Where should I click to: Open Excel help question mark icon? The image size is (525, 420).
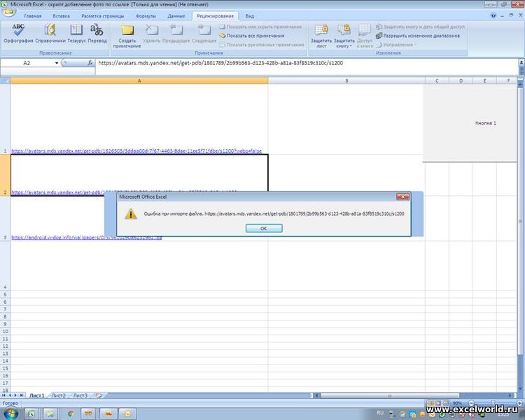(x=493, y=15)
